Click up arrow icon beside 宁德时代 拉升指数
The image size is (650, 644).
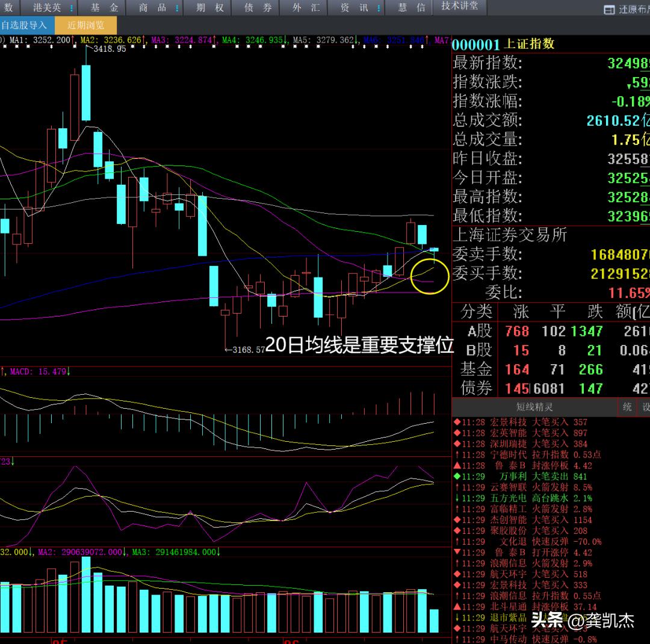[x=456, y=455]
